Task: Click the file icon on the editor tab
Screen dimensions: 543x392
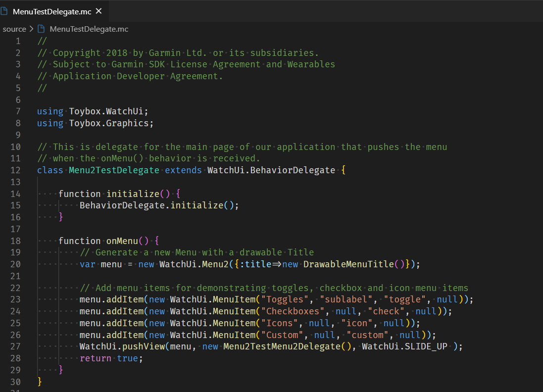Action: [x=4, y=11]
